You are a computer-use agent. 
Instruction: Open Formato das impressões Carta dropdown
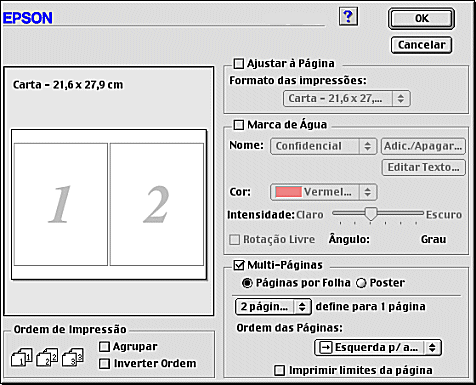pyautogui.click(x=347, y=98)
